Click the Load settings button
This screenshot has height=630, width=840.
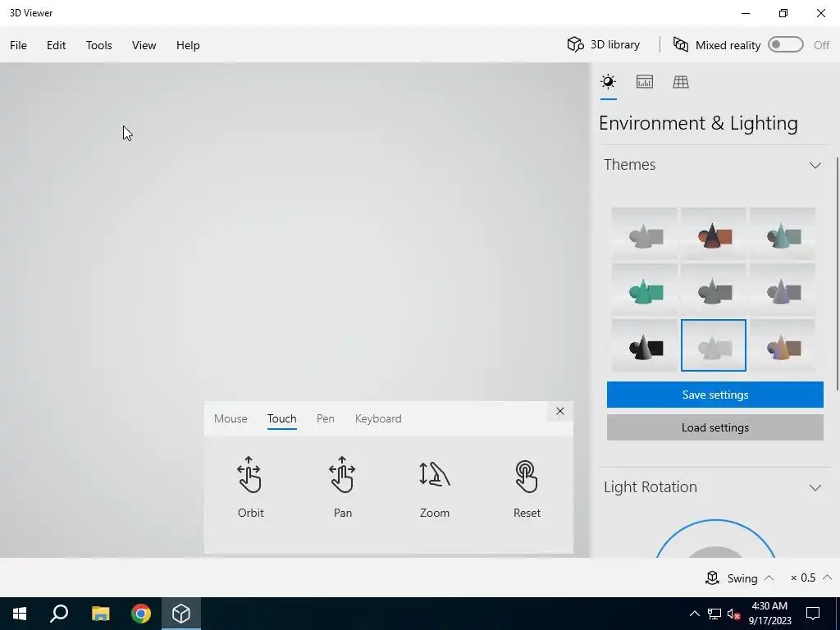point(714,427)
